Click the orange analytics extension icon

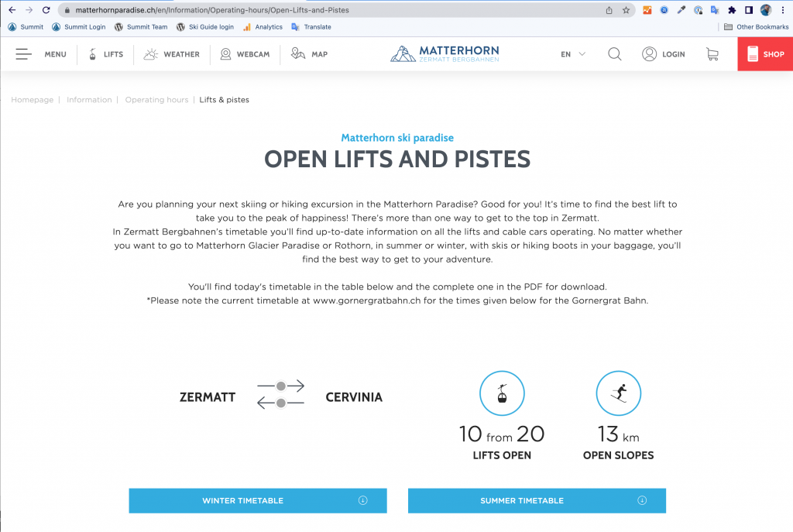[647, 10]
